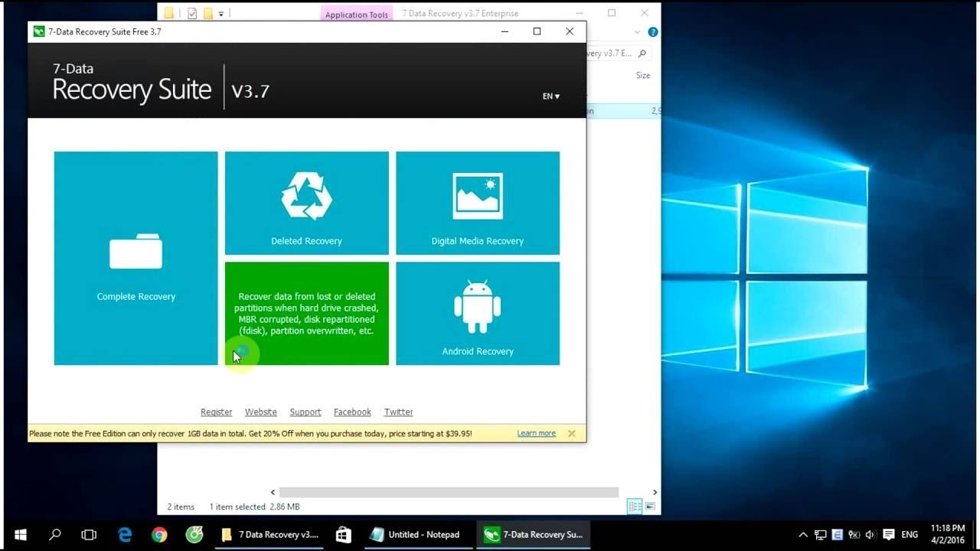The height and width of the screenshot is (551, 980).
Task: Click the battery power tray icon
Action: pyautogui.click(x=854, y=535)
